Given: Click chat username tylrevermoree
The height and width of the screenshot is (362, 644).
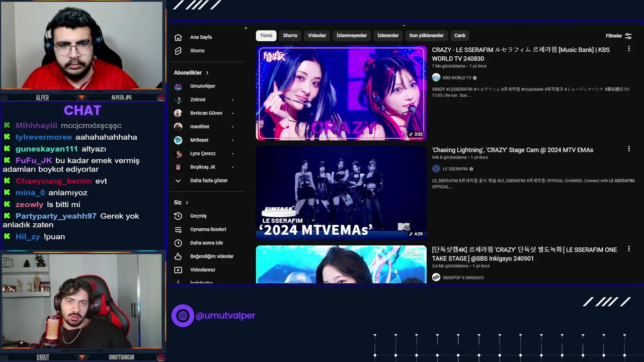Looking at the screenshot, I should click(x=44, y=137).
